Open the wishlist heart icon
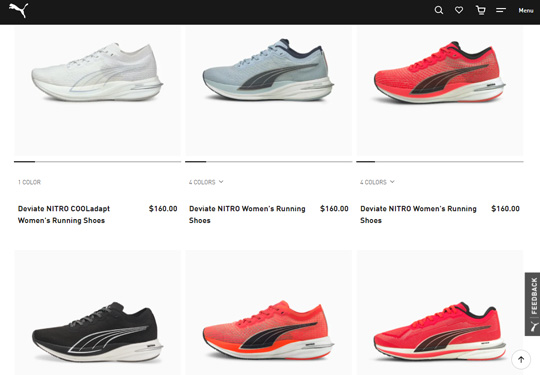Screen dimensions: 540x375 point(459,10)
